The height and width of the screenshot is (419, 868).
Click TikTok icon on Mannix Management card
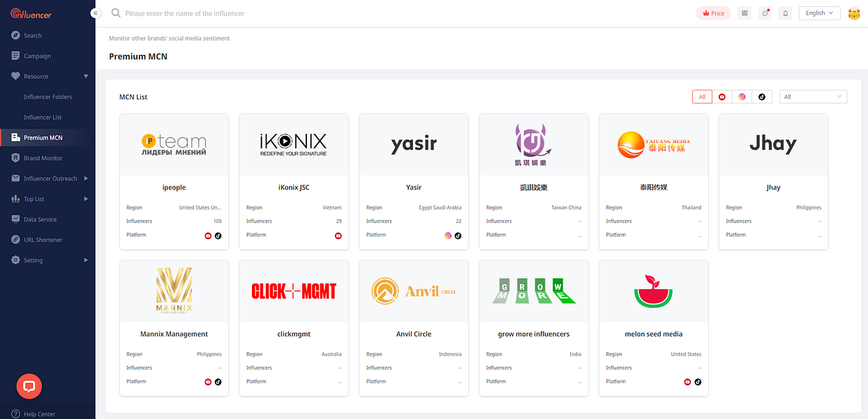218,382
